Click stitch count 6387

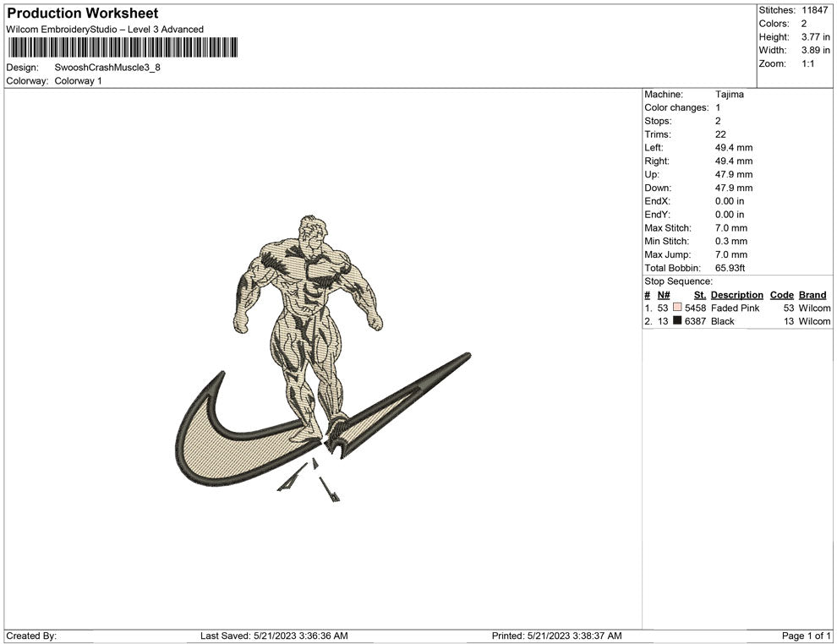tap(695, 321)
